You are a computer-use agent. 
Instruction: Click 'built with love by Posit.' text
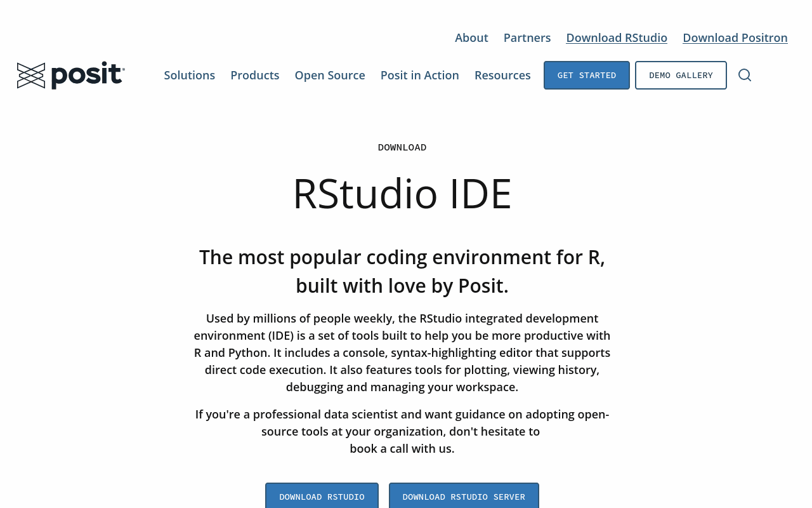402,286
